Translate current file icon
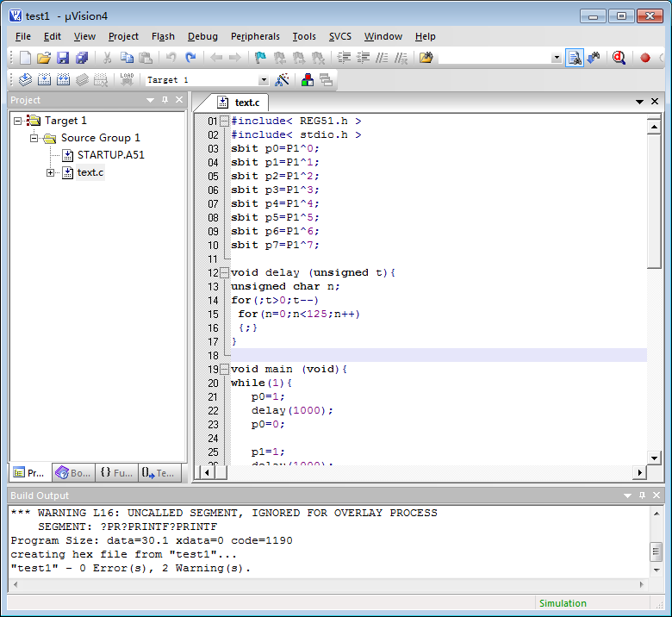This screenshot has width=672, height=617. click(25, 80)
